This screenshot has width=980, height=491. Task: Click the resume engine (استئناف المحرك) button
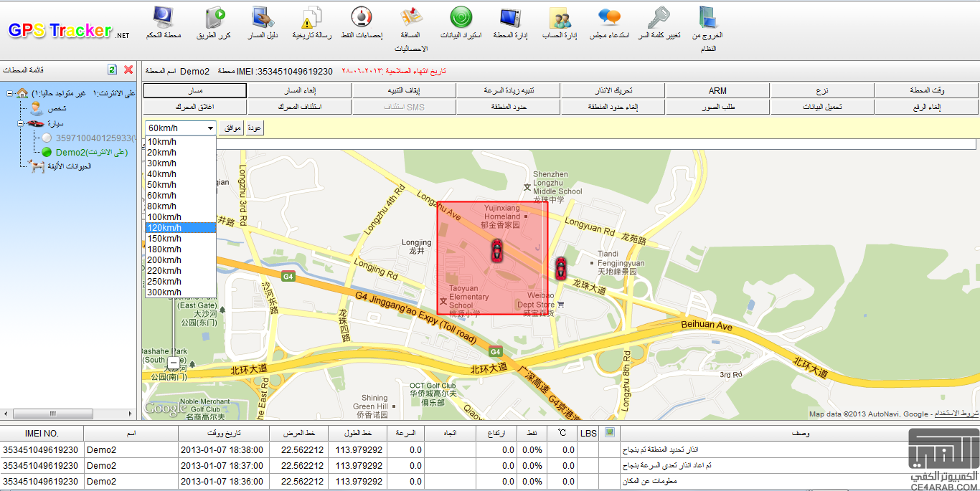299,107
